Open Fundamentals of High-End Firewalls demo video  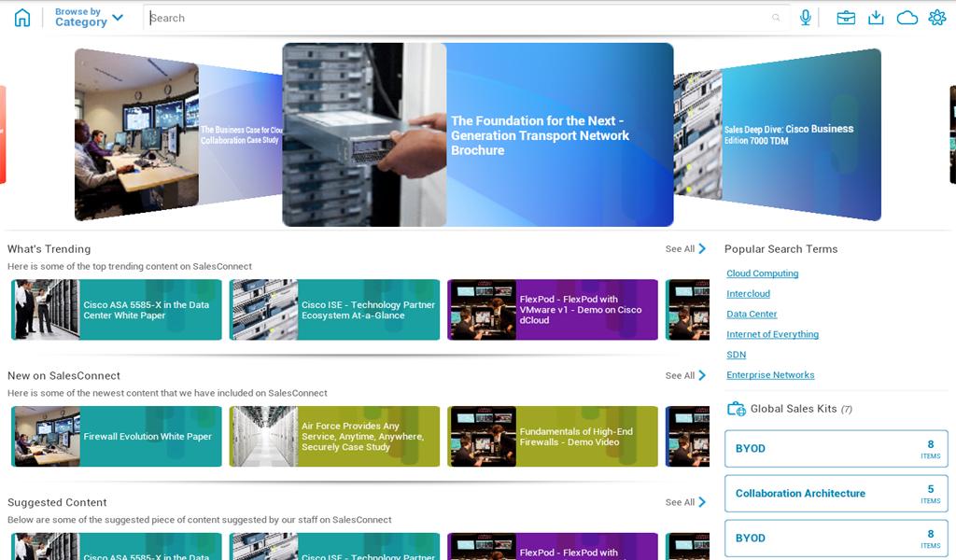(x=553, y=436)
